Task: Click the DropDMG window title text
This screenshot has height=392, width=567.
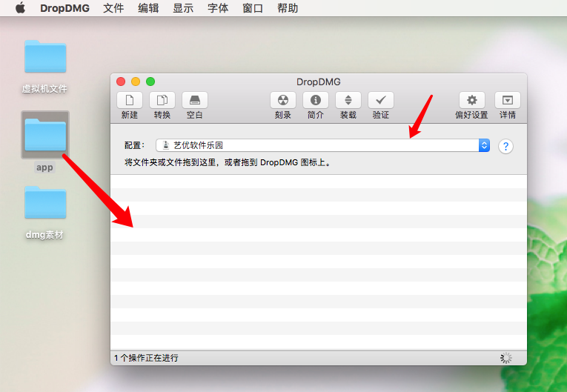Action: (319, 82)
